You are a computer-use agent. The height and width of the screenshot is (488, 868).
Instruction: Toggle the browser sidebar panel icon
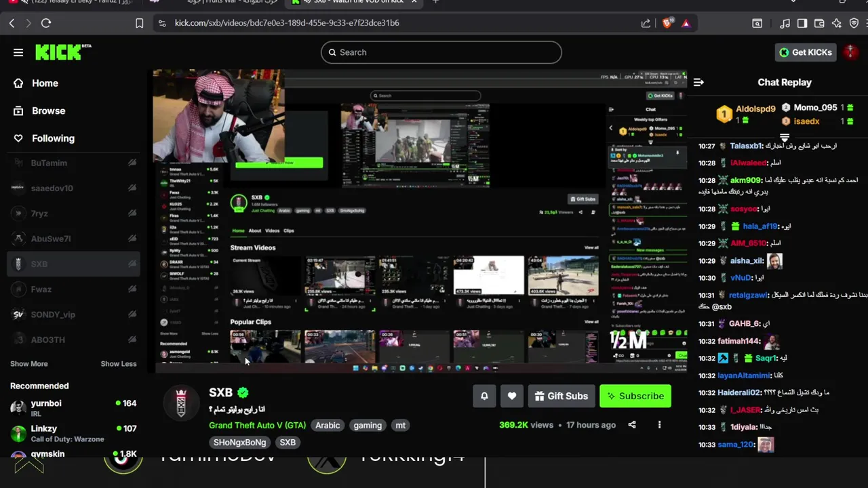(x=802, y=23)
